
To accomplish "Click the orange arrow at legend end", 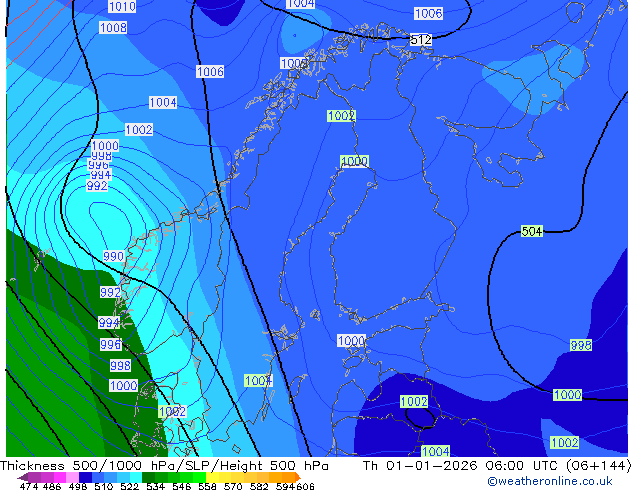I will pos(298,477).
